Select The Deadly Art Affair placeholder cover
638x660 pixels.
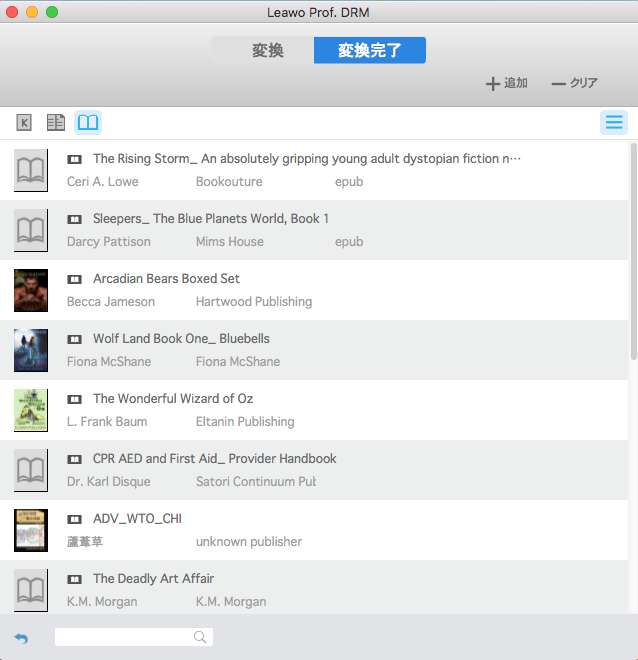point(31,590)
